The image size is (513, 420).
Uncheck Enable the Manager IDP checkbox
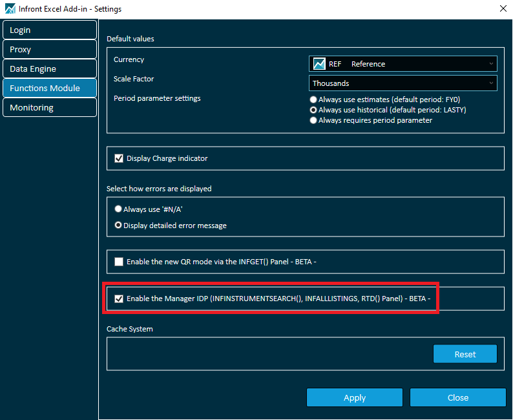(118, 299)
